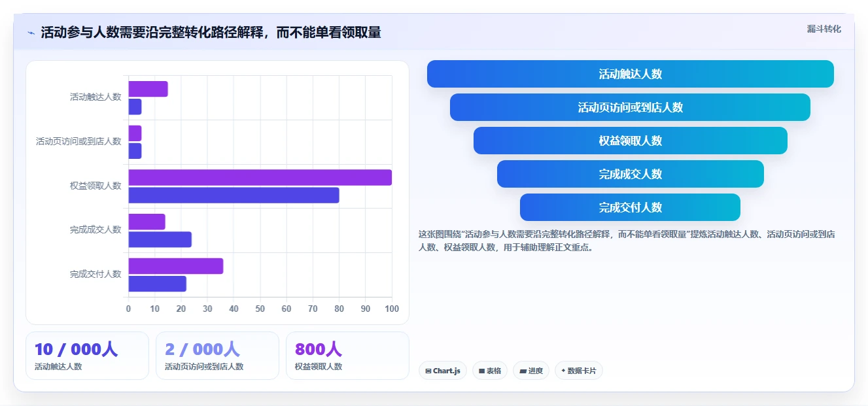Click the 完成成交人数 y-axis label
The width and height of the screenshot is (868, 406).
(x=95, y=229)
